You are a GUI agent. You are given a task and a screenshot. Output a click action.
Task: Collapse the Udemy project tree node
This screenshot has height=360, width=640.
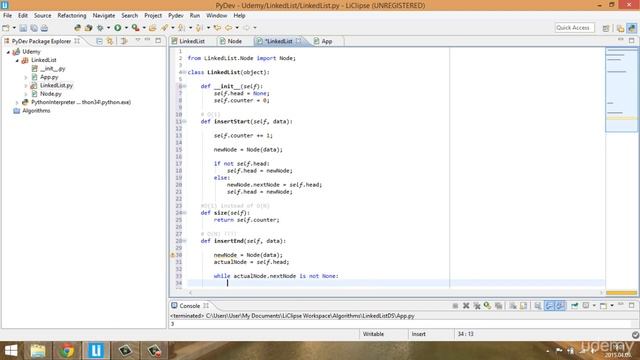8,52
